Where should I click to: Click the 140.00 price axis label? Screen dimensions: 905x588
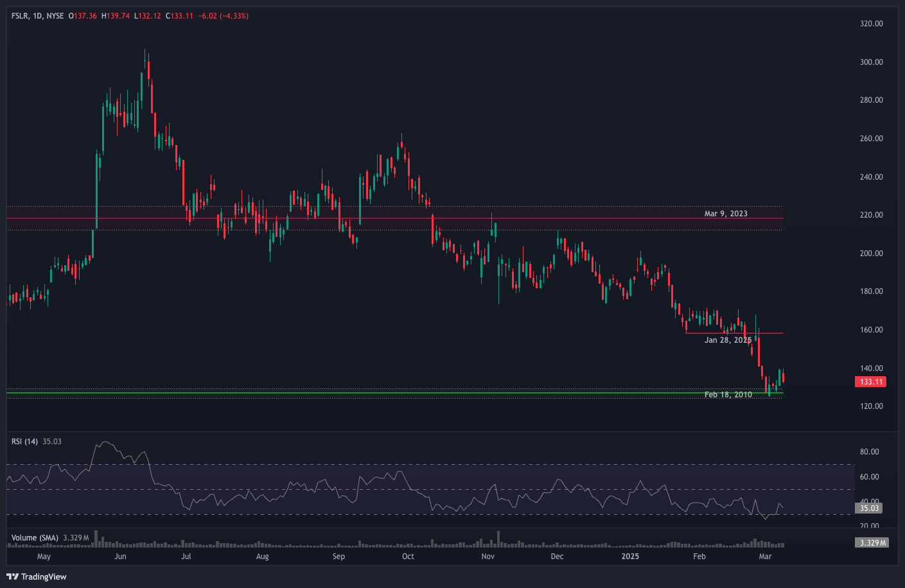pos(871,368)
